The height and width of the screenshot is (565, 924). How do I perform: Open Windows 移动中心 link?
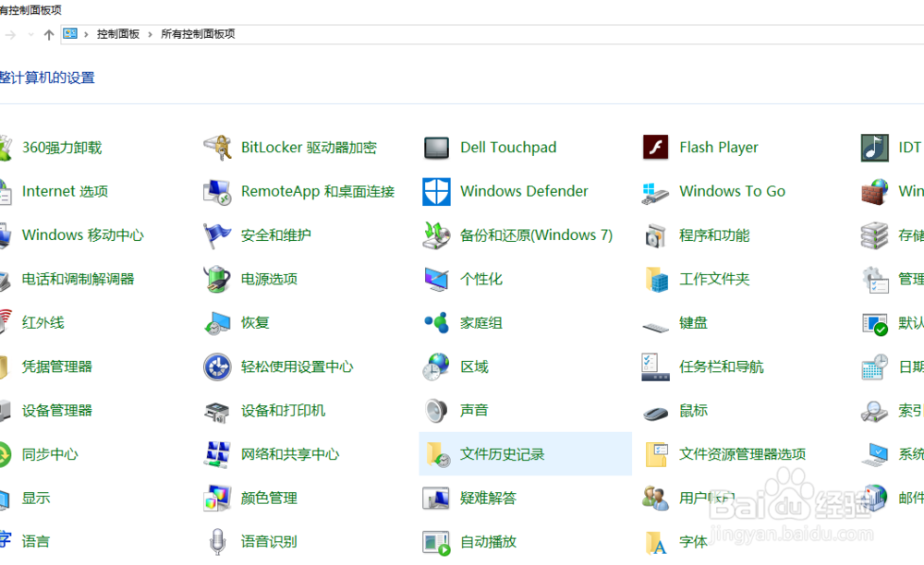click(x=83, y=235)
